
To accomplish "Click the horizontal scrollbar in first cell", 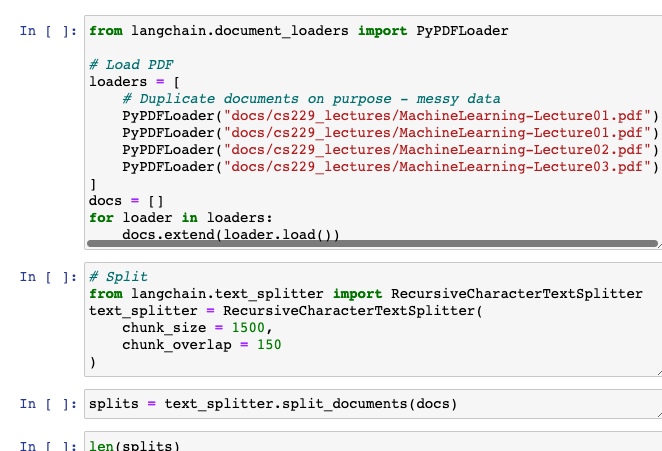I will pyautogui.click(x=372, y=244).
